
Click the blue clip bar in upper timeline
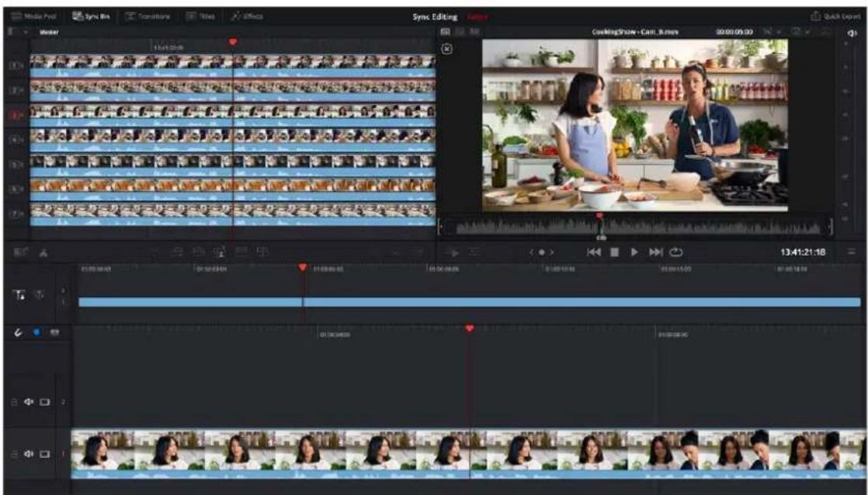470,302
